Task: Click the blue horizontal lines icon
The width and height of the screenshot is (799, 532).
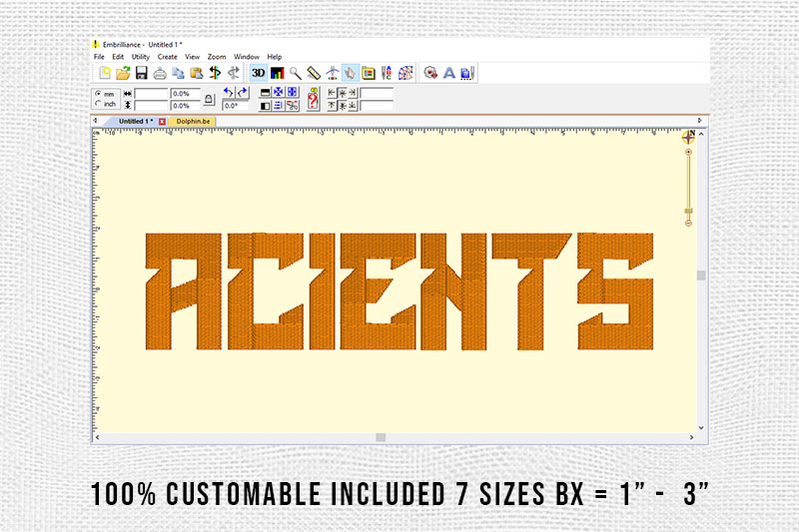Action: pyautogui.click(x=279, y=106)
